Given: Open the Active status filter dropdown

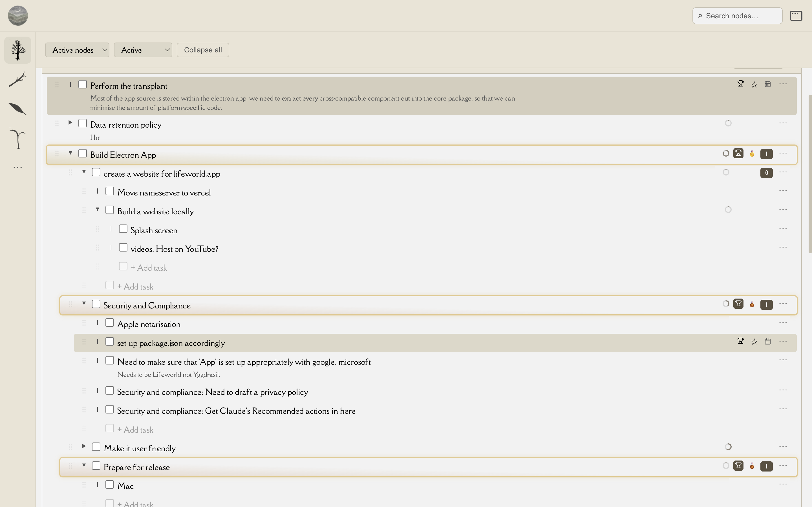Looking at the screenshot, I should [x=143, y=50].
